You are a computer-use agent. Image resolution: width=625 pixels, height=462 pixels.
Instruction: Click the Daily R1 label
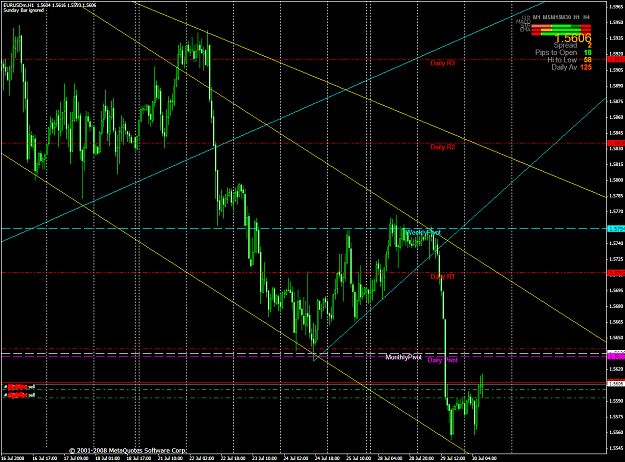coord(442,276)
